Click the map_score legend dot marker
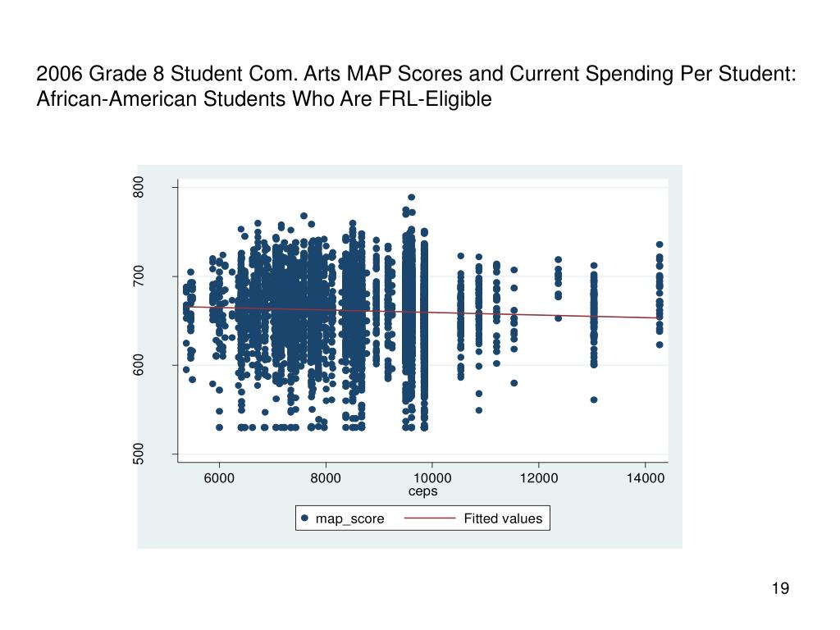The width and height of the screenshot is (840, 630). point(304,518)
